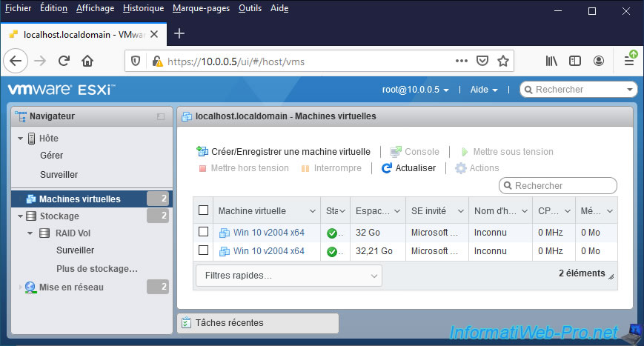Open the Marque-pages menu
Viewport: 644px width, 346px height.
point(202,8)
